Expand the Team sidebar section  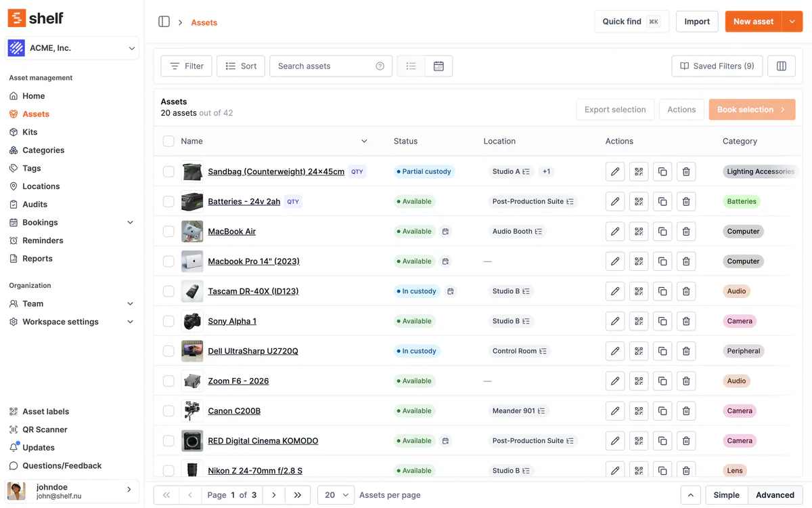click(131, 303)
